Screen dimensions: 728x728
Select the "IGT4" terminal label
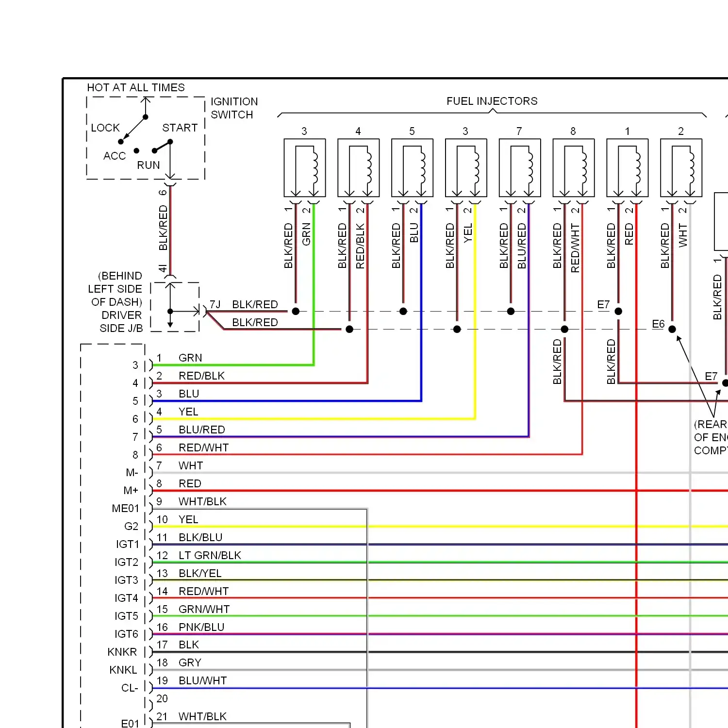point(127,598)
